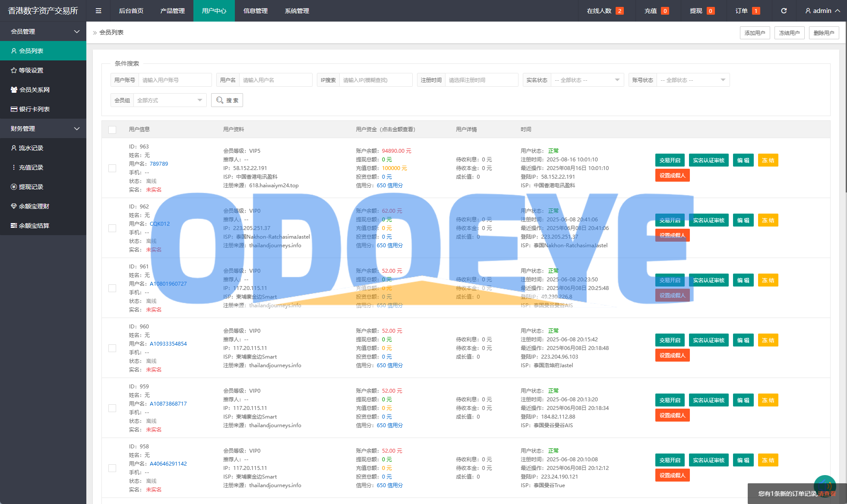This screenshot has height=504, width=847.
Task: Click username link 789789
Action: [159, 164]
